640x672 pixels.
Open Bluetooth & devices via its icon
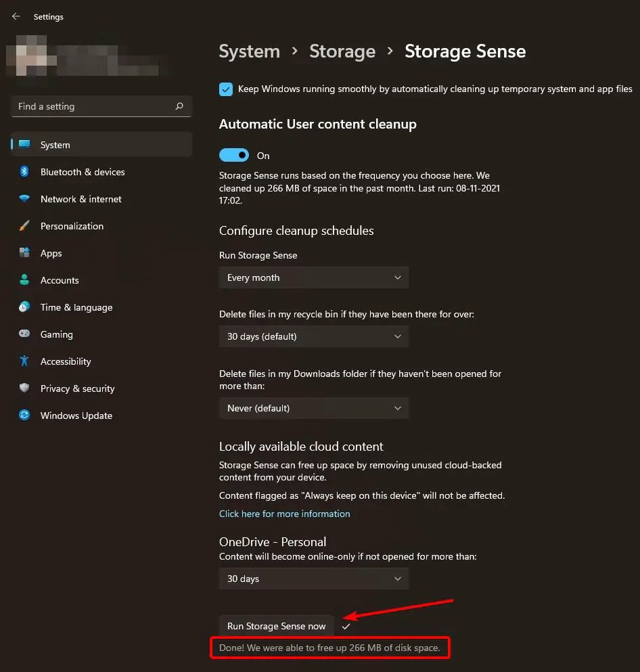coord(24,171)
